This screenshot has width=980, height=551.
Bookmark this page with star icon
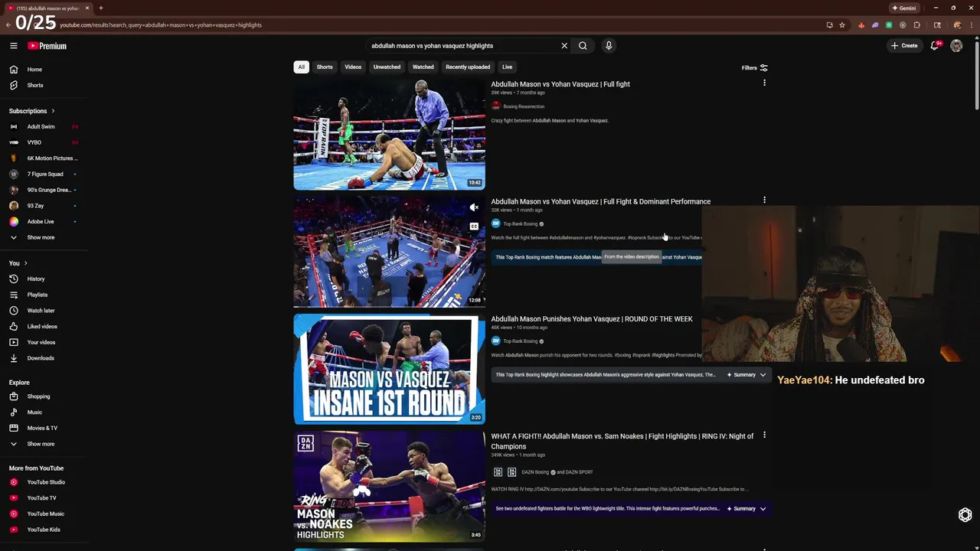click(x=842, y=25)
